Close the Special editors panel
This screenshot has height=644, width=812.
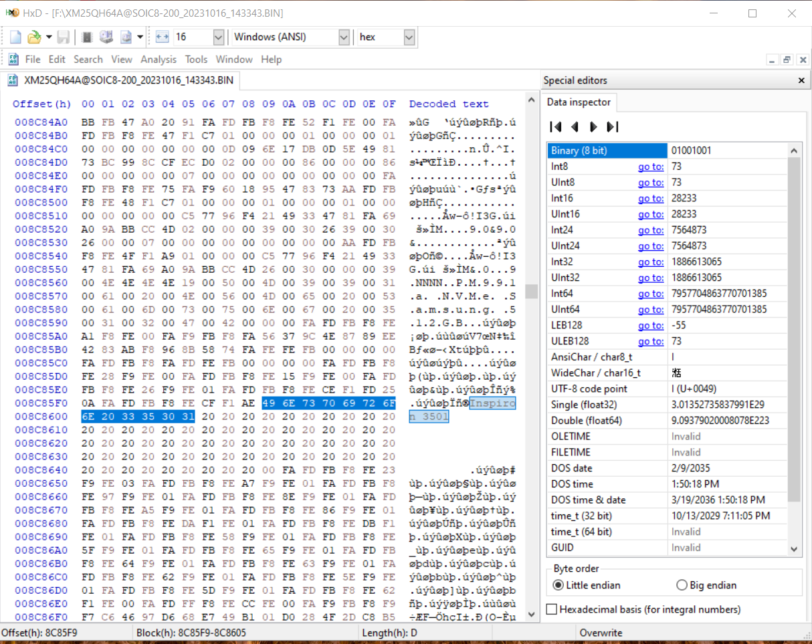click(x=801, y=80)
